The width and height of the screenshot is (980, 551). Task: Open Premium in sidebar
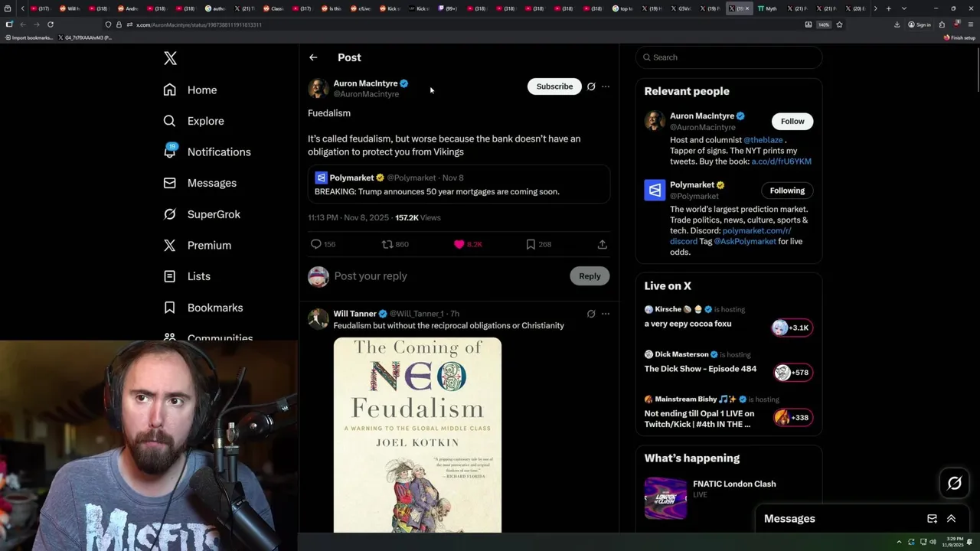click(x=198, y=245)
